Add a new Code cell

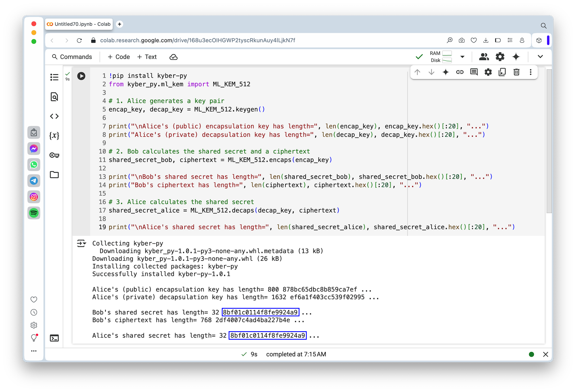[x=119, y=57]
